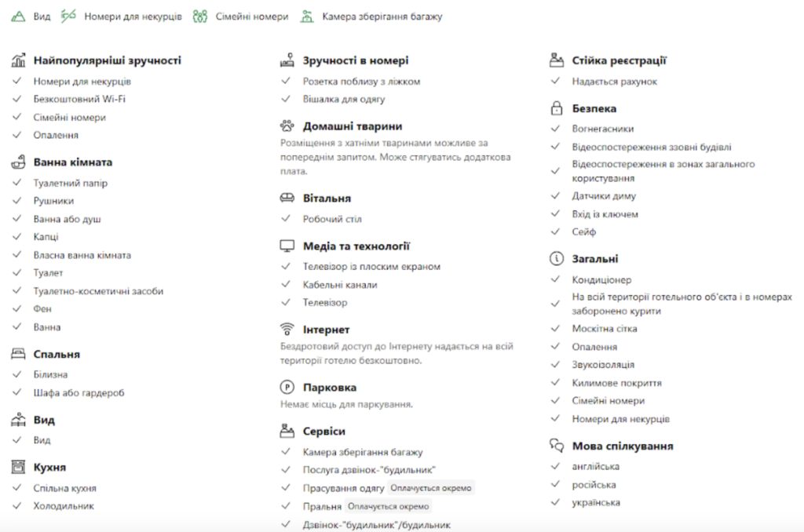Click the paw icon beside Домашні тварини
This screenshot has width=804, height=532.
(x=287, y=126)
